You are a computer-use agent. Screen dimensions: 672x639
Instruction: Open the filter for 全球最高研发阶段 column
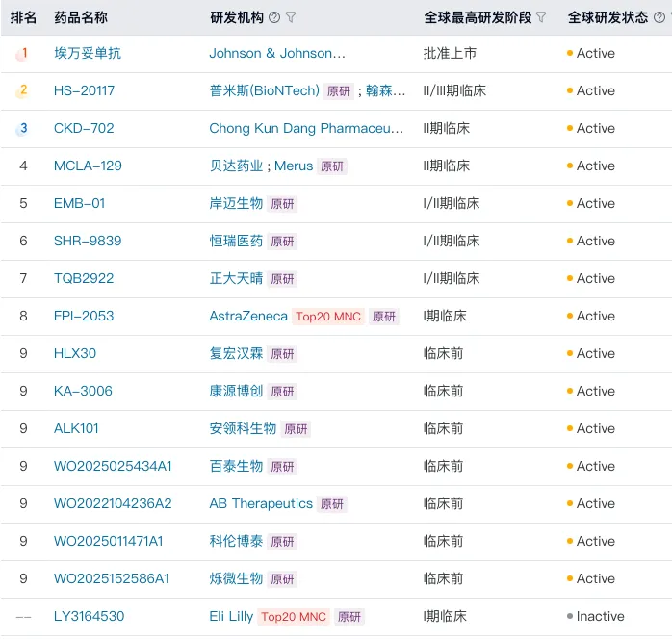pyautogui.click(x=541, y=17)
